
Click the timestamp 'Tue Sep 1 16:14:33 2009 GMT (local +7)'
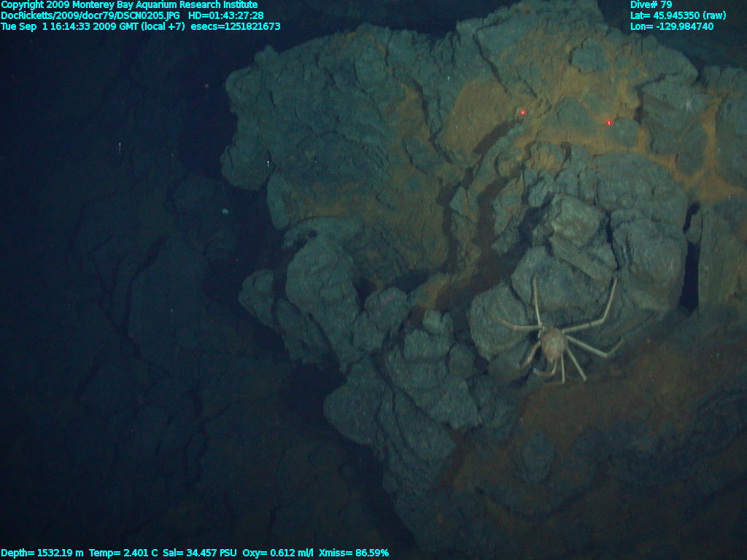tap(93, 27)
